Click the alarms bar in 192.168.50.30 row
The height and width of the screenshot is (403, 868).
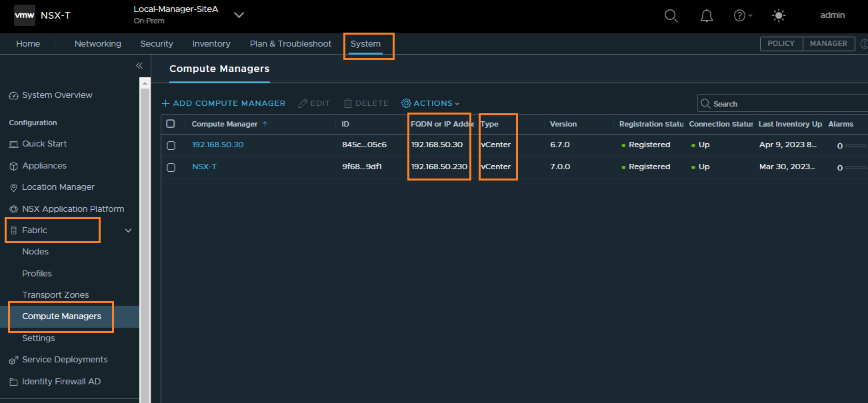(856, 145)
